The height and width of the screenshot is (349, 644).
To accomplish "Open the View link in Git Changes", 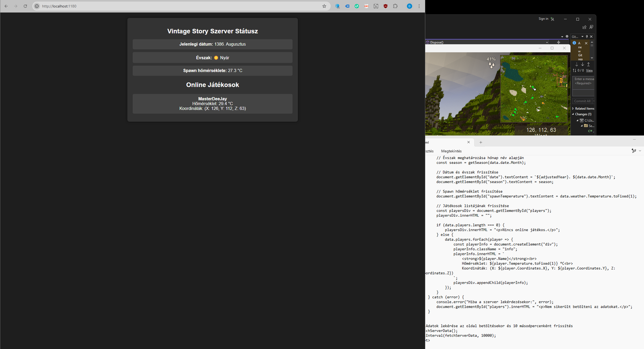I will coord(589,71).
